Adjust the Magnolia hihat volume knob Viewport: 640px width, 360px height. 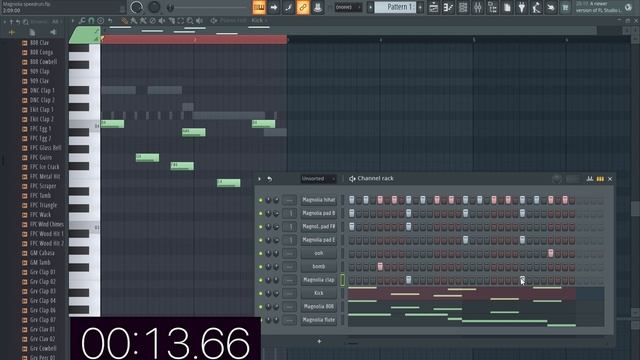276,200
